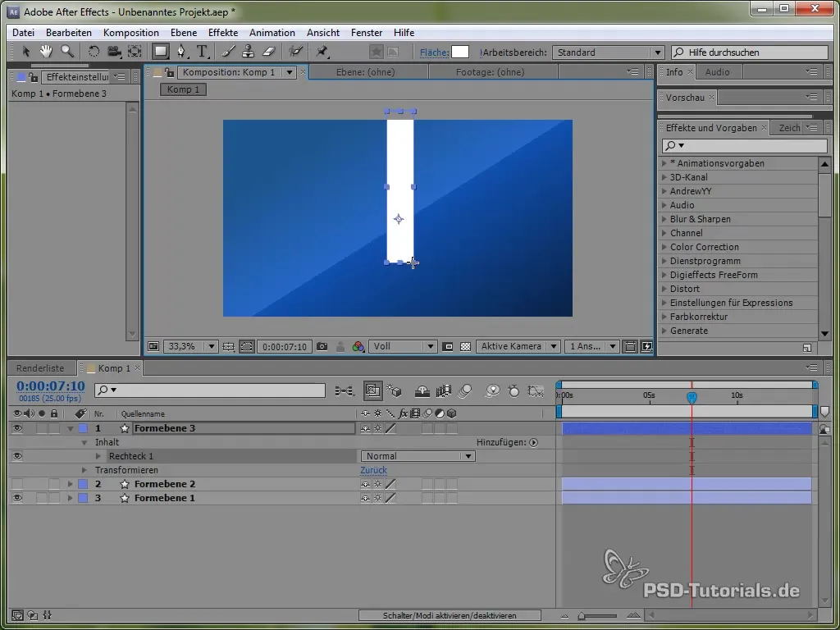Click Formebene 3 blue label color

pos(83,428)
